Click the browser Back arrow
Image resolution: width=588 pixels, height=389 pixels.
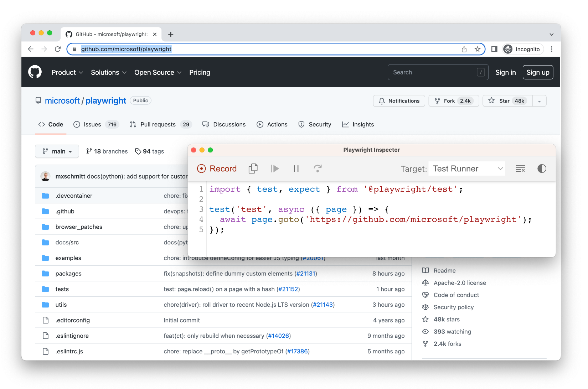(31, 49)
